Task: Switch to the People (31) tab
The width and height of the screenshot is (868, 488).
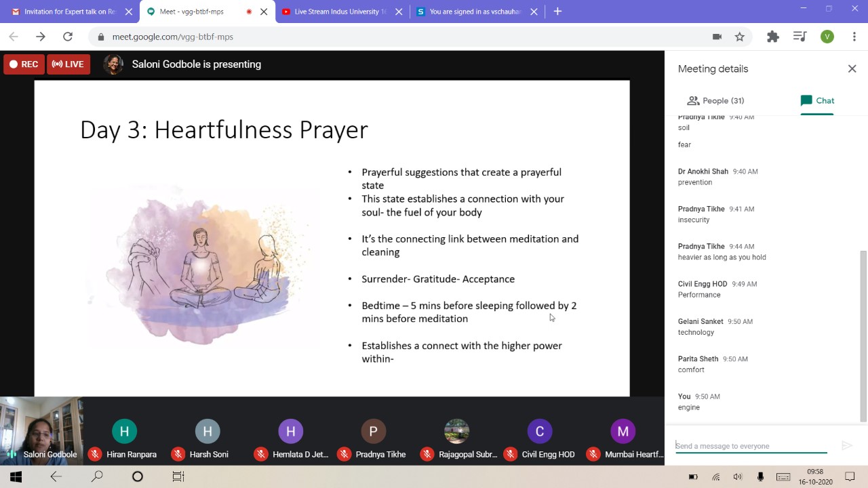Action: [x=715, y=100]
